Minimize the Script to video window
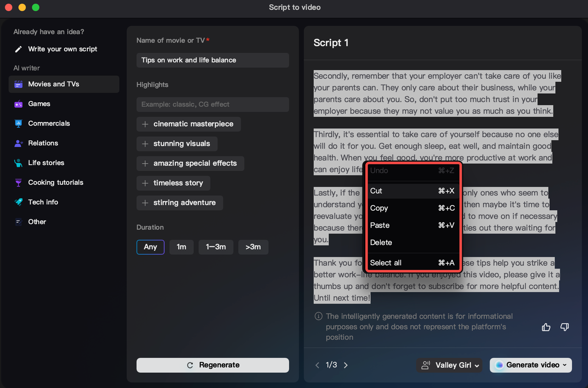This screenshot has height=388, width=588. coord(22,7)
